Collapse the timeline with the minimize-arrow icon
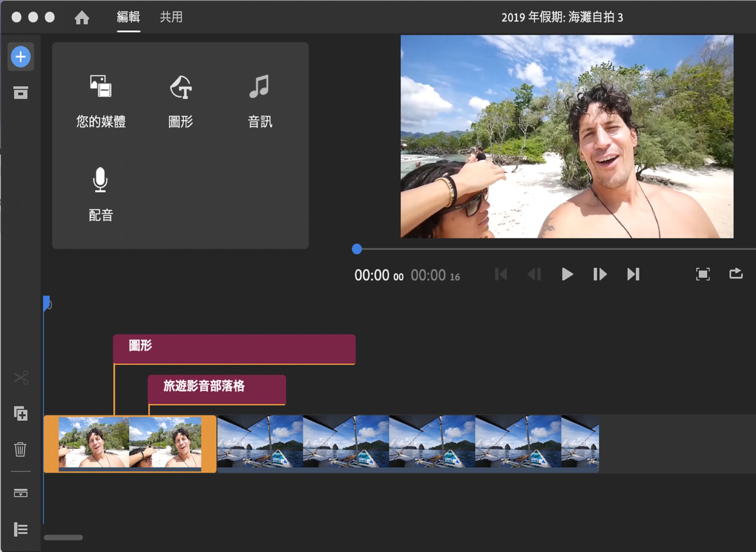756x552 pixels. tap(21, 493)
